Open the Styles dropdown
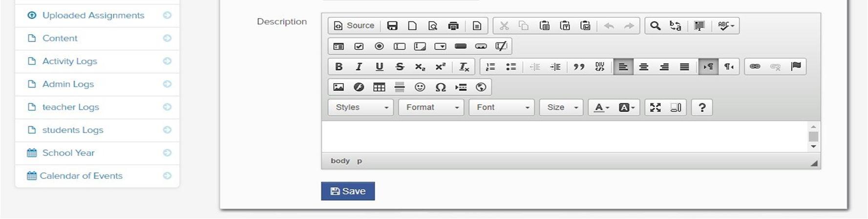 (x=361, y=108)
